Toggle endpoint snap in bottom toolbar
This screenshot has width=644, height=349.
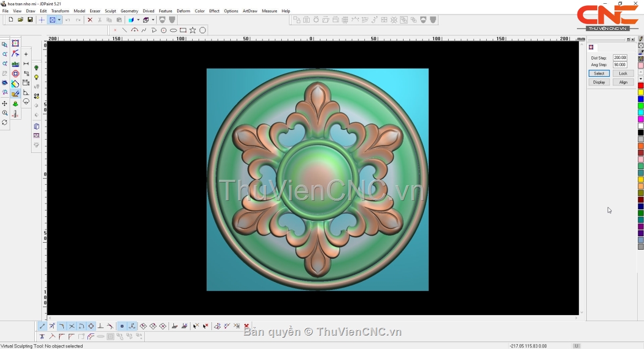pyautogui.click(x=42, y=326)
